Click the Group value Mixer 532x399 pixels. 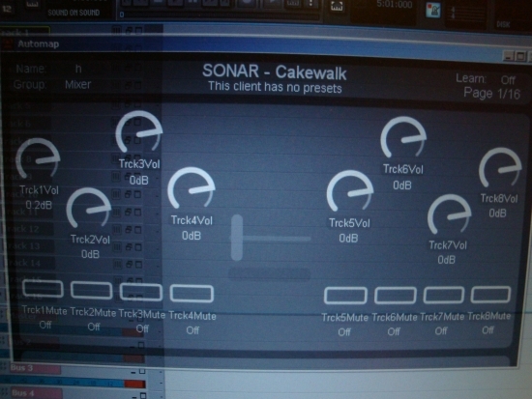pyautogui.click(x=77, y=84)
